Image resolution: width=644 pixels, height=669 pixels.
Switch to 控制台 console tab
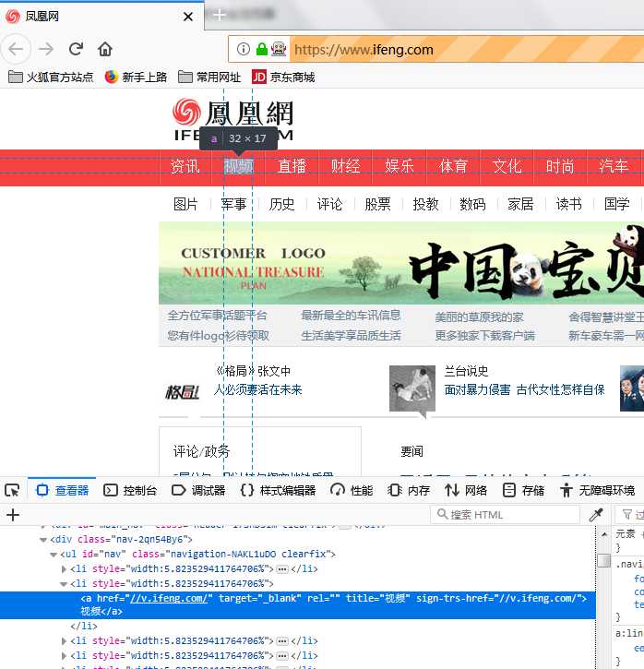point(130,490)
